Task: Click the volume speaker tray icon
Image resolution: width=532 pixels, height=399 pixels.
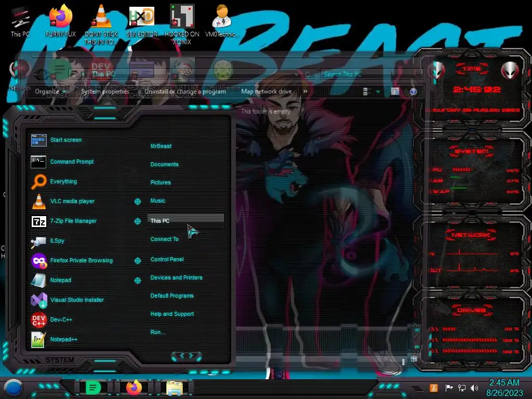Action: pos(474,388)
